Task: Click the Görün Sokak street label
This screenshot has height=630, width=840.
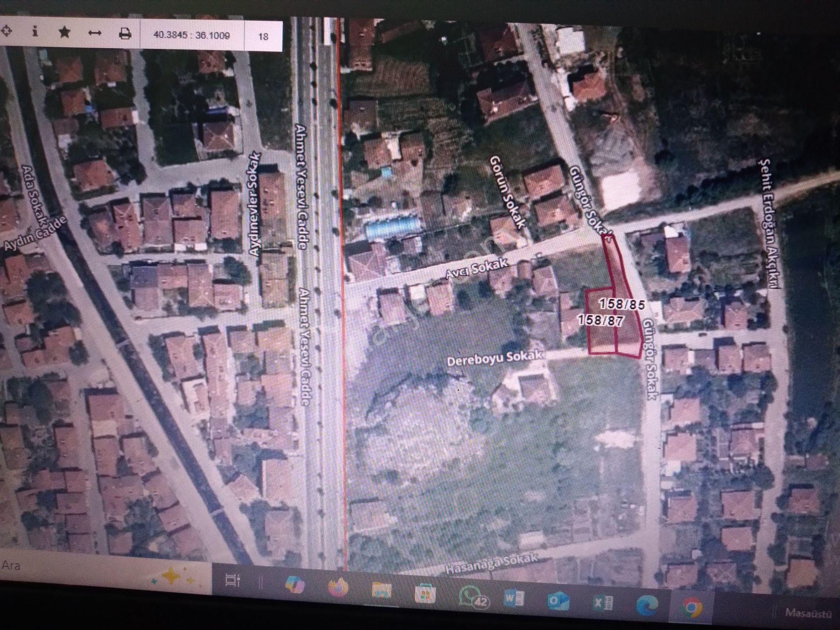Action: pos(507,192)
